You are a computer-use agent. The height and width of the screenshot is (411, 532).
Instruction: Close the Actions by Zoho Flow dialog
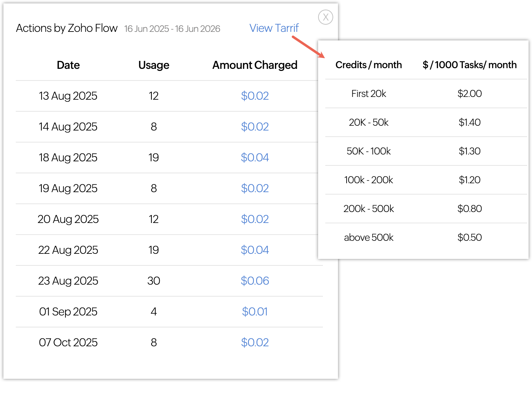coord(325,17)
